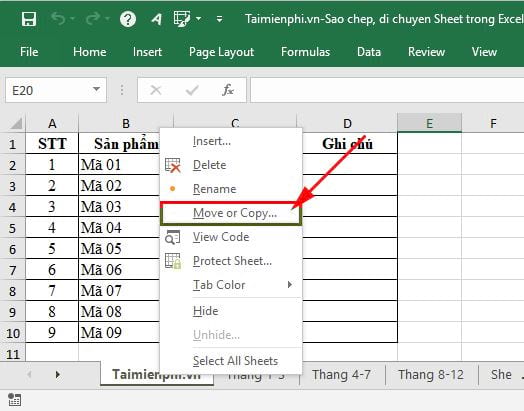The image size is (524, 411).
Task: Open the Review ribbon tab
Action: (426, 52)
